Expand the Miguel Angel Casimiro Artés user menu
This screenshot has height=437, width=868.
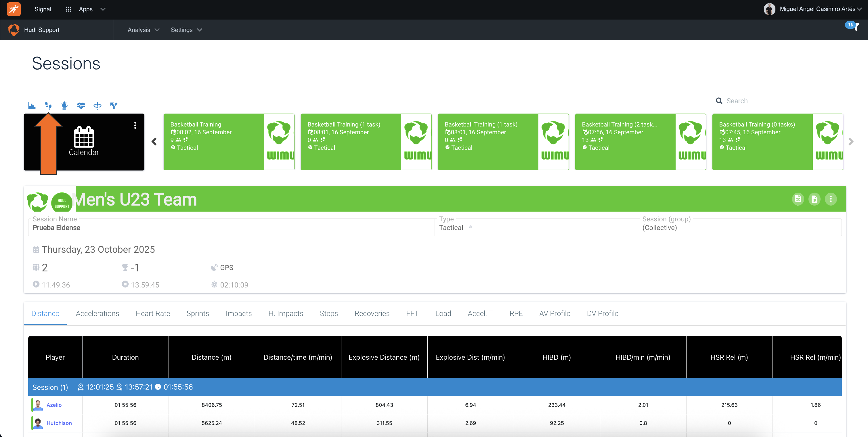(821, 9)
